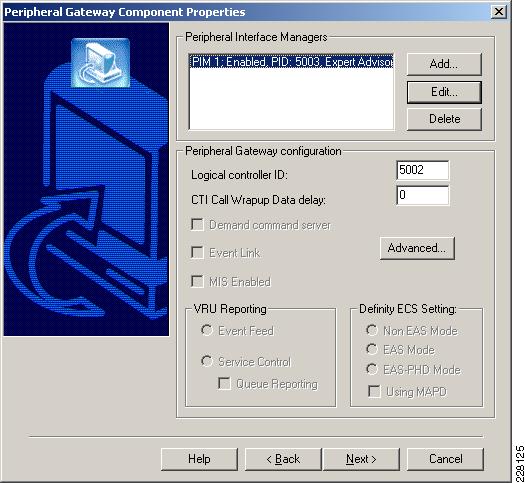Screen dimensions: 525x483
Task: Select the PIM 1 Expert Advisor entry
Action: pyautogui.click(x=291, y=62)
